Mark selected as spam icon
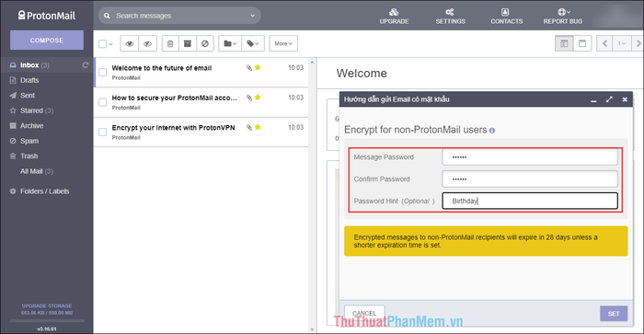644x334 pixels. coord(205,43)
